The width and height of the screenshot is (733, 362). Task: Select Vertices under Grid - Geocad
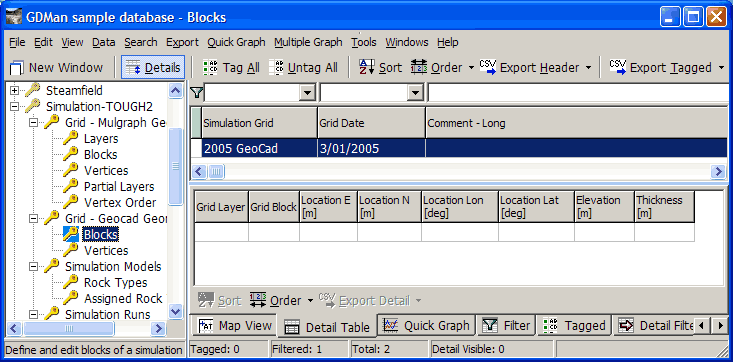106,251
